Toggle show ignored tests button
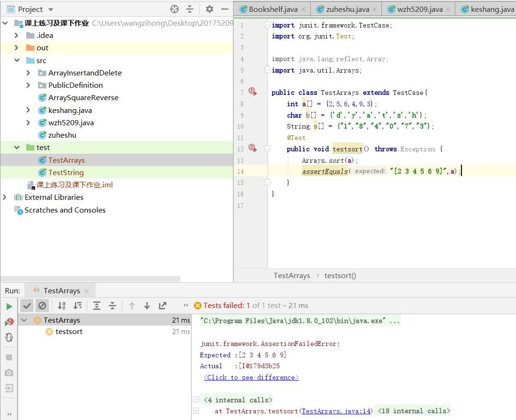Screen dimensions: 516x420 [42, 306]
